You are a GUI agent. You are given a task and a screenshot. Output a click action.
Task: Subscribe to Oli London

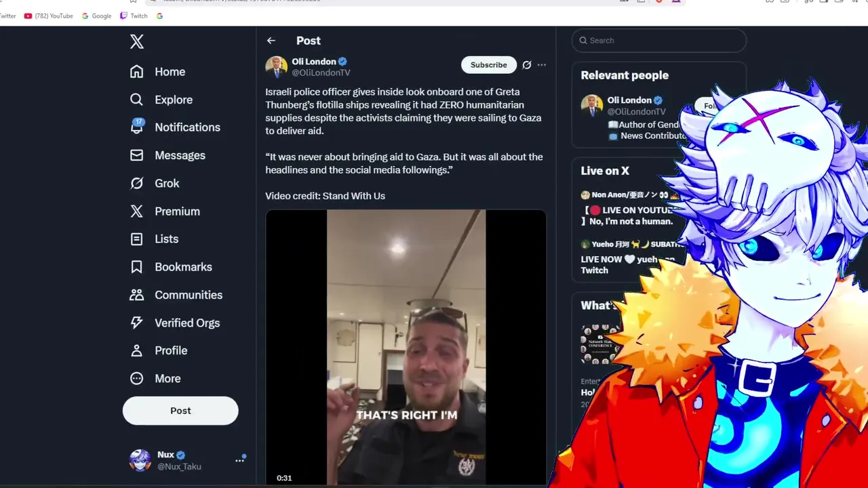click(489, 65)
